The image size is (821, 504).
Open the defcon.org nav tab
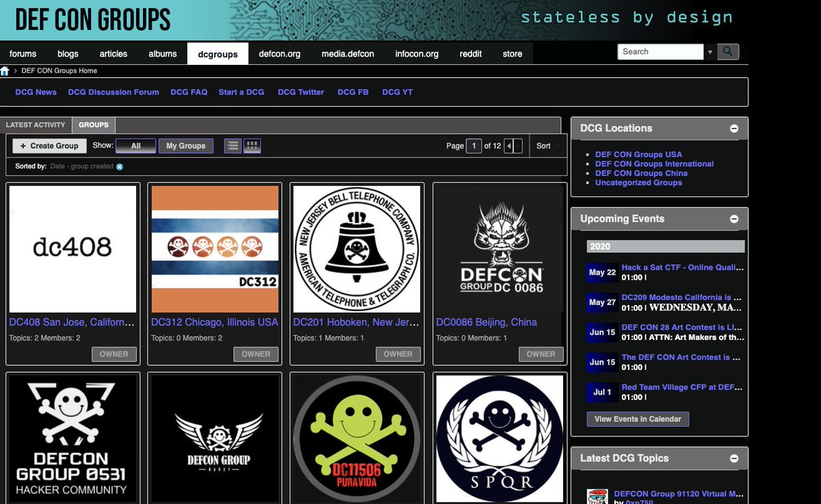tap(280, 54)
